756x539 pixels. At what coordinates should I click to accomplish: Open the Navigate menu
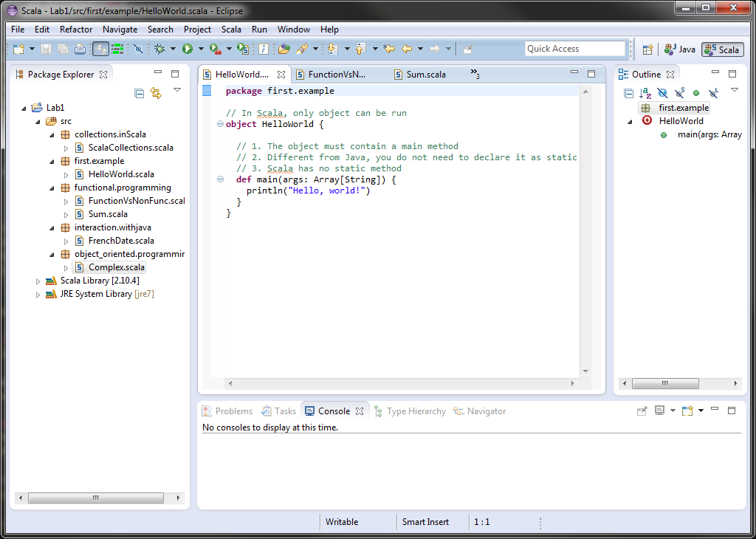(x=120, y=30)
